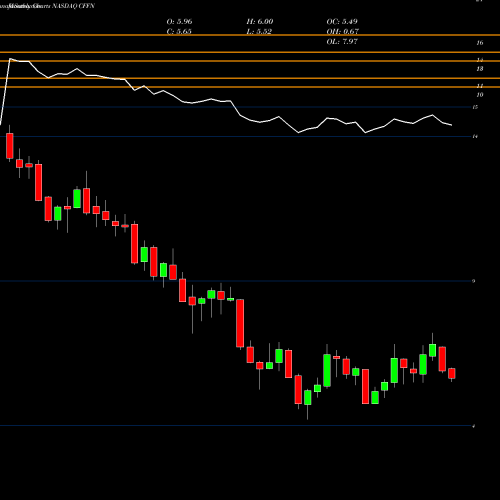500x500 pixels.
Task: Select the 9 label on the price axis
Action: coord(473,281)
